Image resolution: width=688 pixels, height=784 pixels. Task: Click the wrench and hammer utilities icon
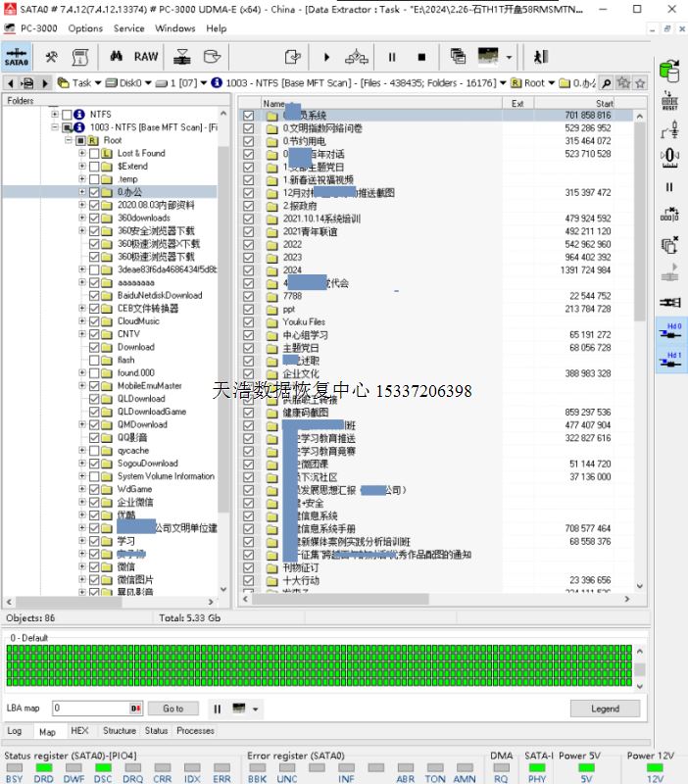[x=52, y=57]
